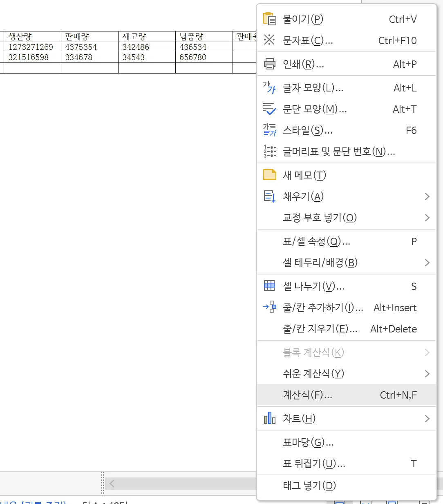Click the 차트 bar chart icon
The image size is (443, 504).
point(269,418)
